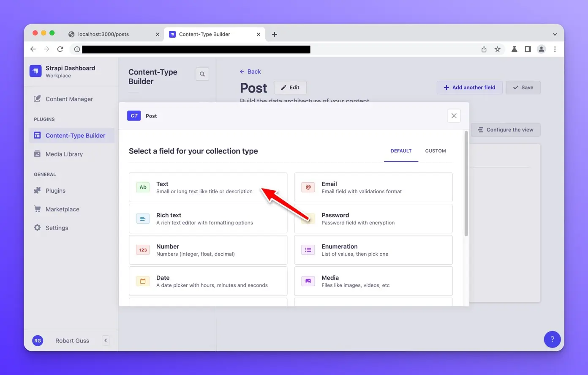Toggle the browser side panel
This screenshot has width=588, height=375.
[528, 49]
